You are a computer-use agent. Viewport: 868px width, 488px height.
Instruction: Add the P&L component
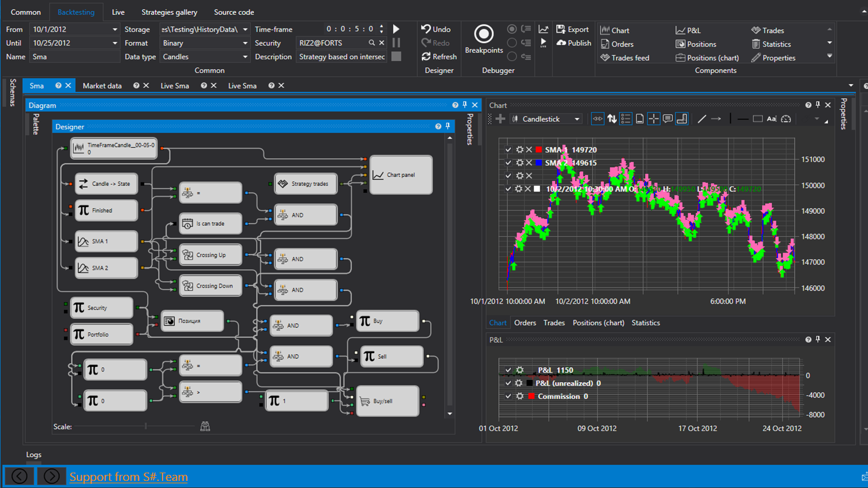pyautogui.click(x=688, y=31)
